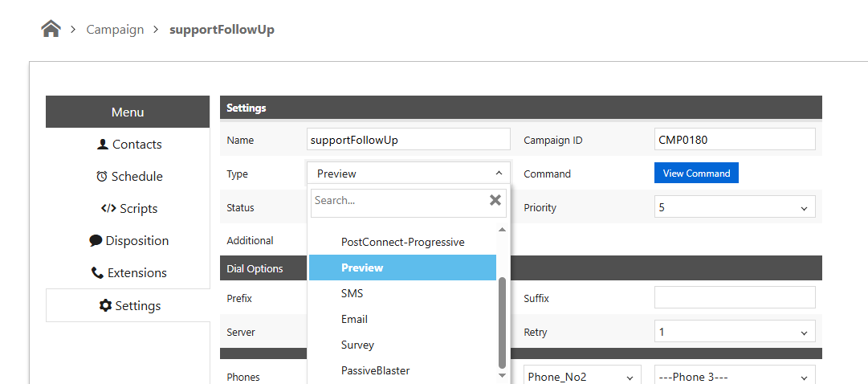868x384 pixels.
Task: Click the home icon in breadcrumb
Action: [x=51, y=30]
